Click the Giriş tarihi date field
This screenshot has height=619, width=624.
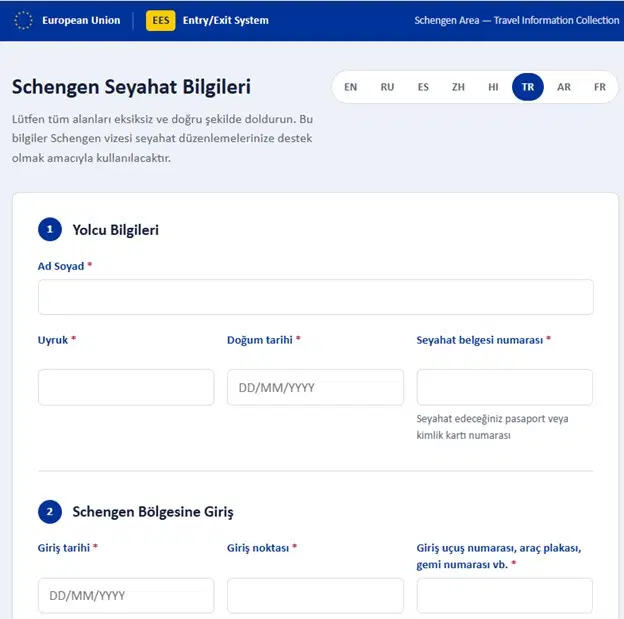pyautogui.click(x=126, y=596)
